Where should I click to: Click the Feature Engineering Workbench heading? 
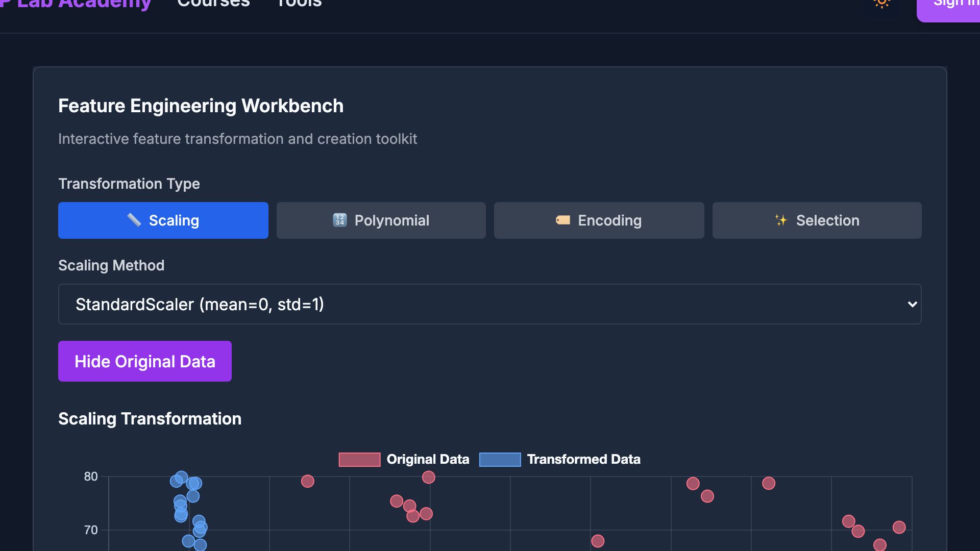[201, 106]
